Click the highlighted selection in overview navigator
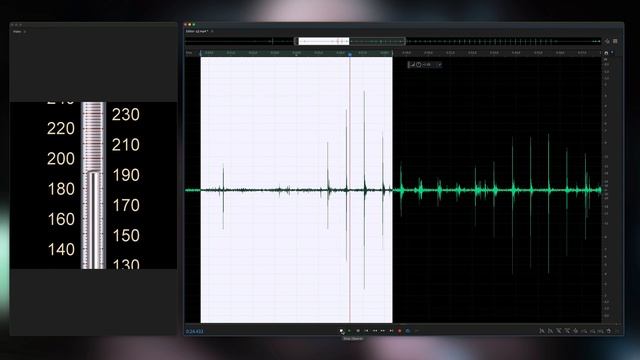The height and width of the screenshot is (360, 640). (324, 41)
